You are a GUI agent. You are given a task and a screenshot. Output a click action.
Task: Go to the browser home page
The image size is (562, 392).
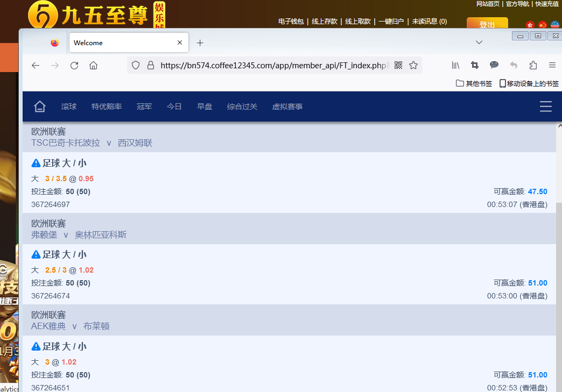93,65
